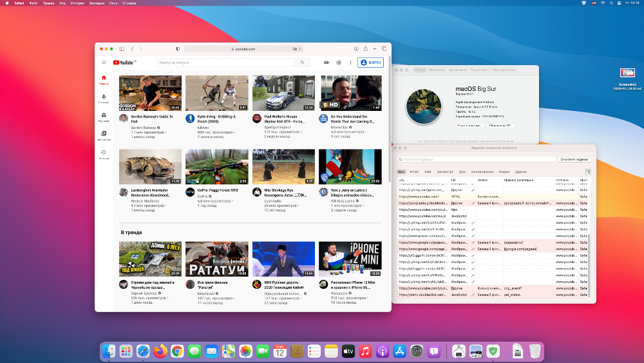Switch to the Мониторы tab

tap(437, 70)
